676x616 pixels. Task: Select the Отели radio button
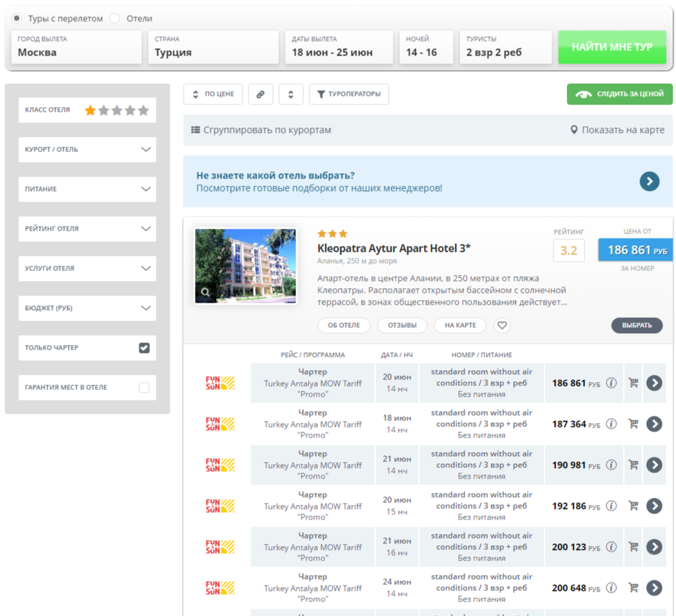(115, 18)
